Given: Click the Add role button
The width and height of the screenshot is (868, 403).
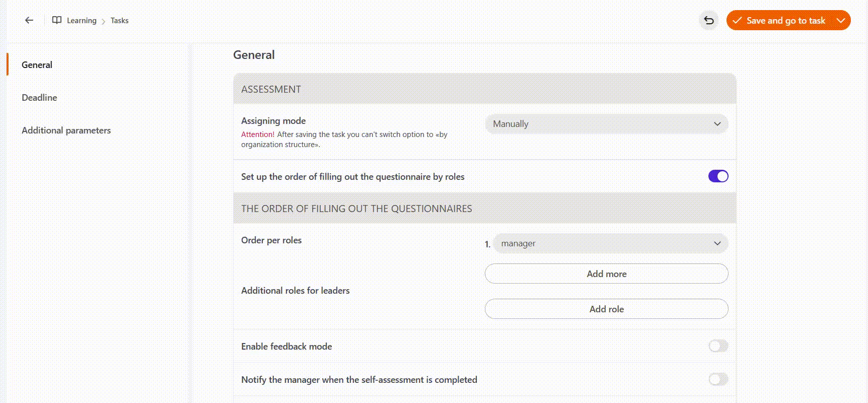Looking at the screenshot, I should (606, 309).
